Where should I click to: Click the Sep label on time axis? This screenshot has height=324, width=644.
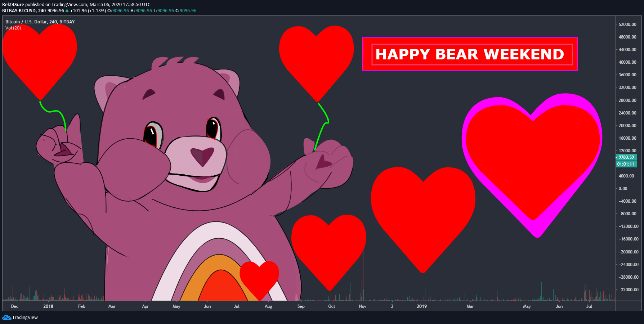pos(301,306)
